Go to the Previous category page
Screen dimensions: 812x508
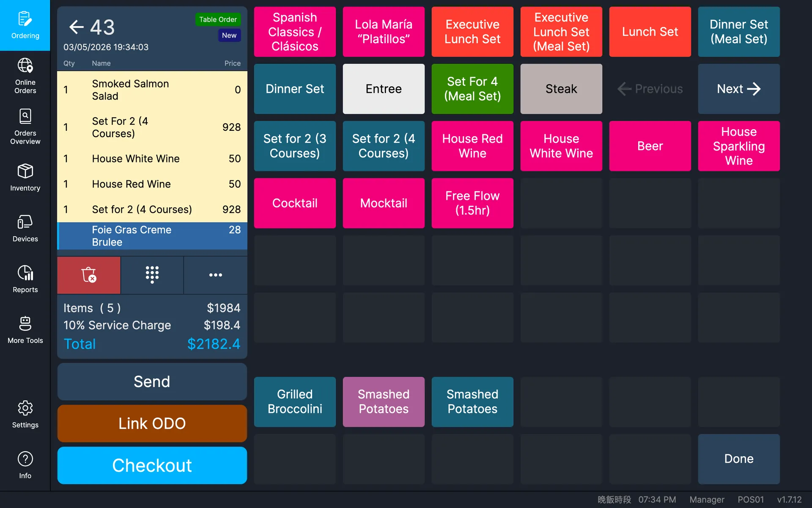point(650,89)
